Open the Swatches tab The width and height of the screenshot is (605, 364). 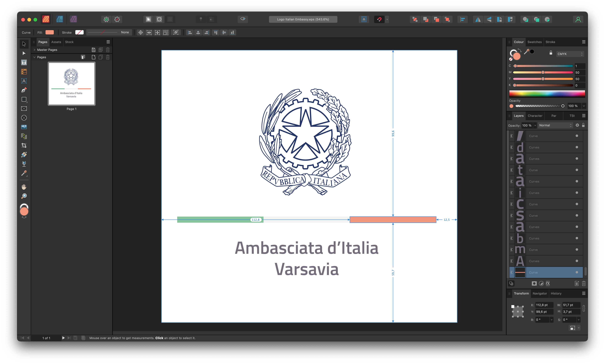[534, 42]
